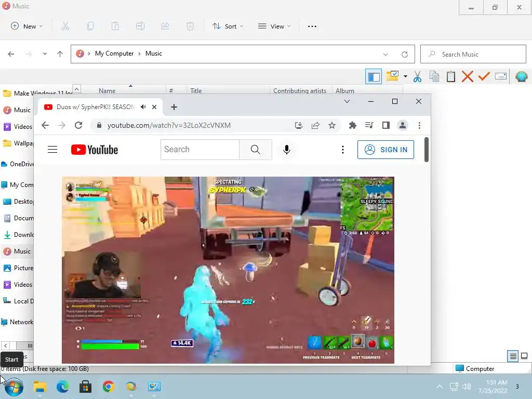Open the recent locations dropdown arrow
This screenshot has width=532, height=399.
(x=45, y=54)
